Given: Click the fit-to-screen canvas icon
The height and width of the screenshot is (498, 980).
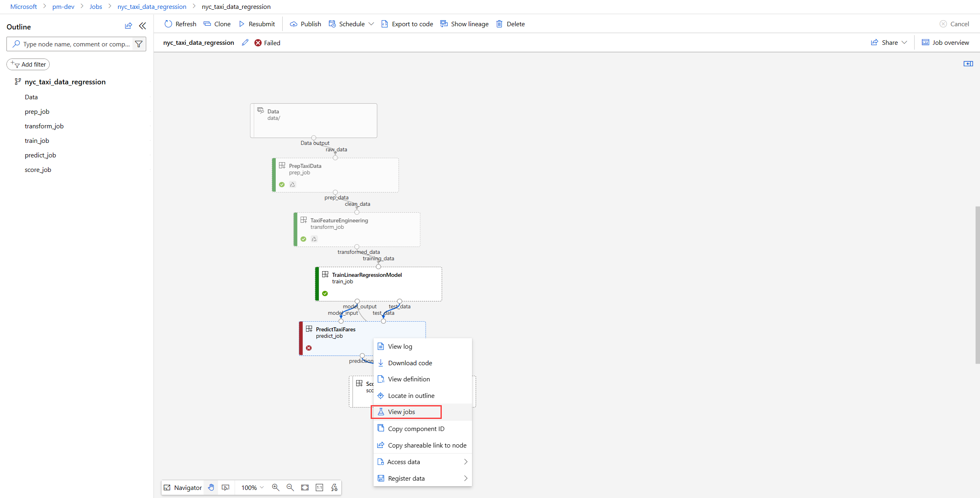Looking at the screenshot, I should (x=305, y=488).
